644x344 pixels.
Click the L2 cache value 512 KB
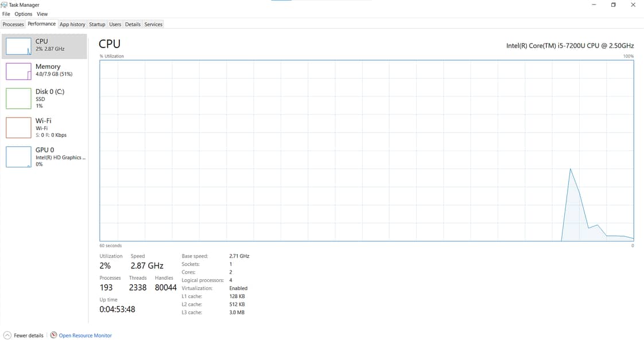237,304
